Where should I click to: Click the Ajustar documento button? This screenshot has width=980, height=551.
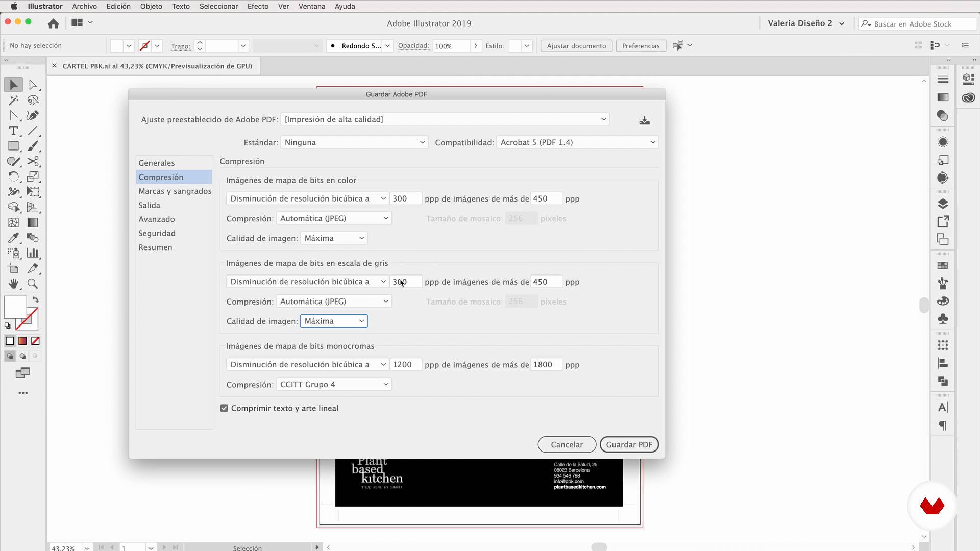(x=576, y=46)
